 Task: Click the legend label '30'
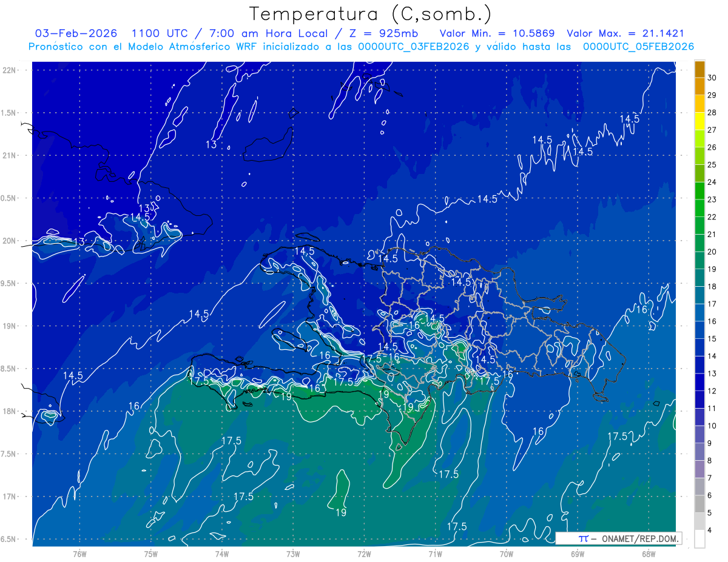(x=712, y=78)
